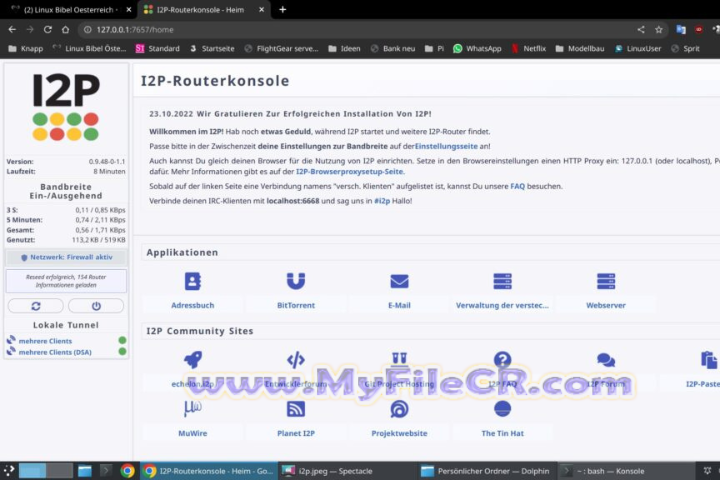Open the Adressbuch application icon
This screenshot has width=720, height=480.
[x=192, y=281]
